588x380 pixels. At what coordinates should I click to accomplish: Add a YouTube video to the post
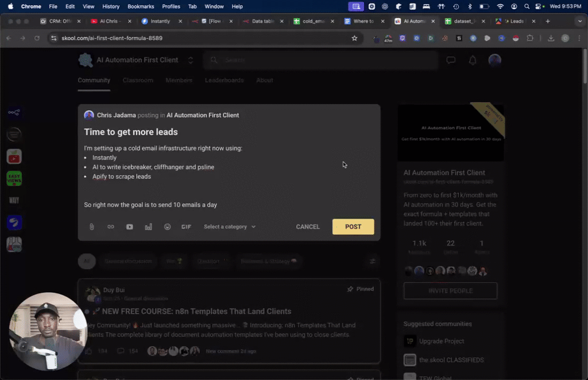coord(129,227)
